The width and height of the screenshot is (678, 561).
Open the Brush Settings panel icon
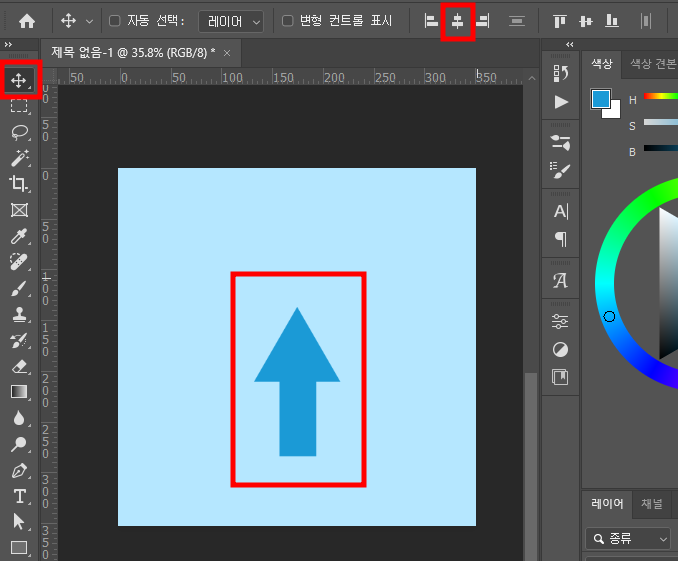point(561,170)
